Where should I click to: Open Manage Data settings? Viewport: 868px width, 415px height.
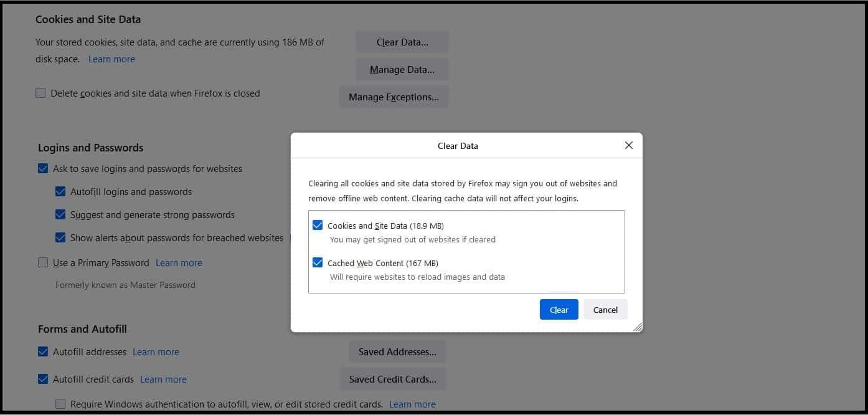point(402,69)
